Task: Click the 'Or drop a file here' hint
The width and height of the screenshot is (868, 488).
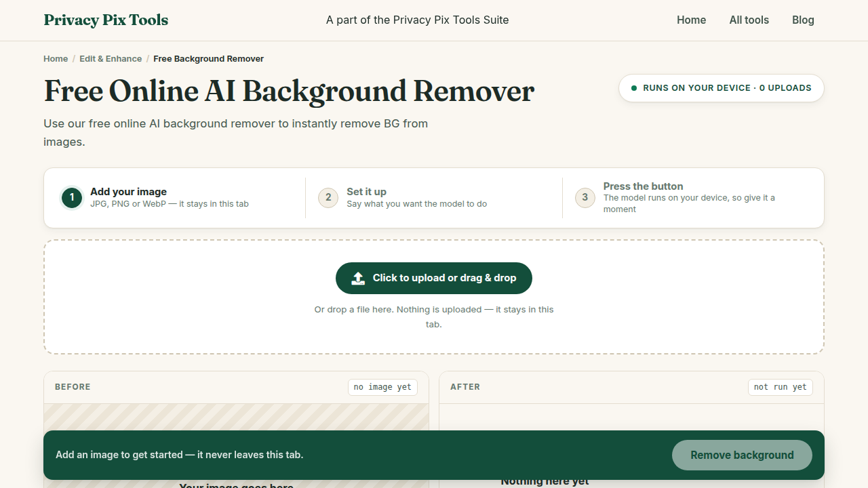Action: pos(434,317)
